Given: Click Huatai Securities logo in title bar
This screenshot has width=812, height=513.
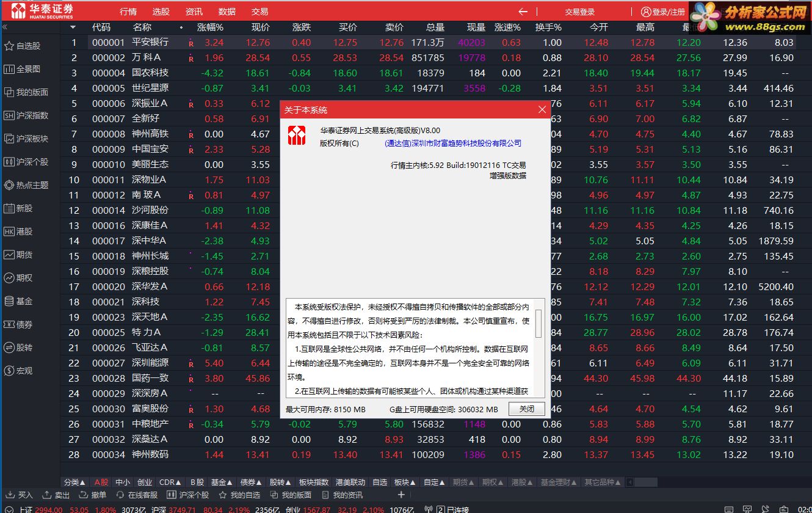Looking at the screenshot, I should (43, 10).
